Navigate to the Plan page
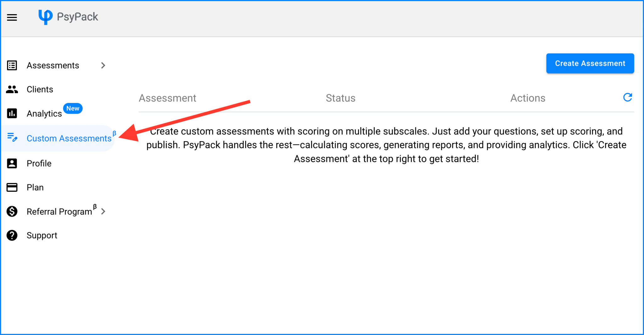 35,187
